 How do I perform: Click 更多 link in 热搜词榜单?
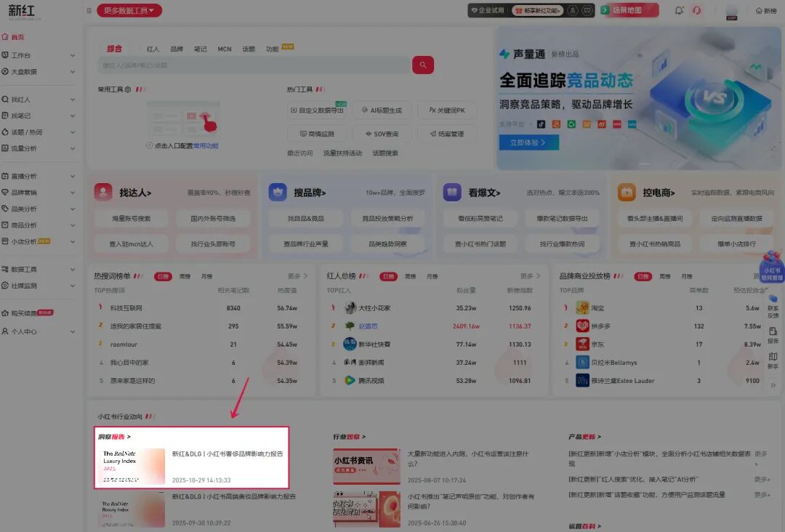(x=297, y=276)
